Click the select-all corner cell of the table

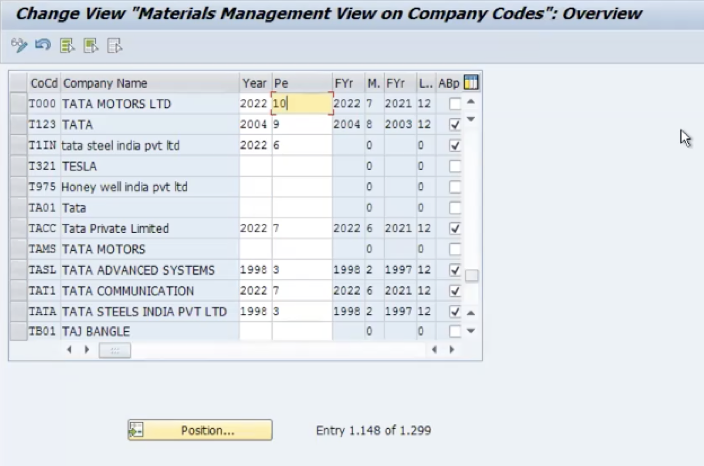(18, 83)
